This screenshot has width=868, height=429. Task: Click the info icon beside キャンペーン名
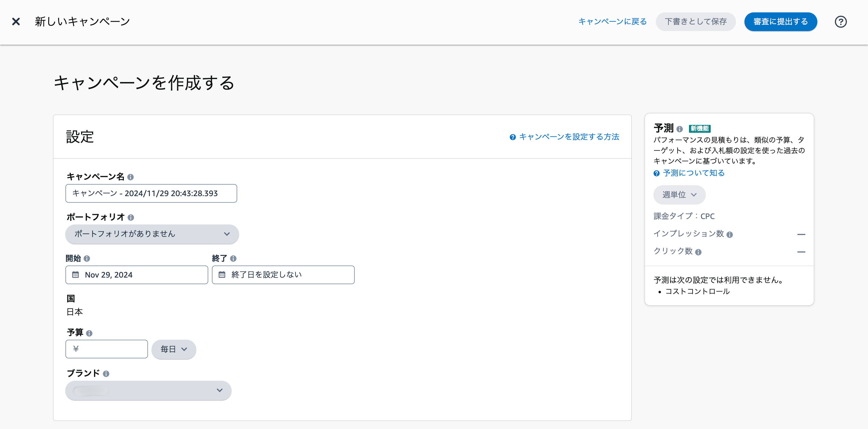tap(131, 177)
